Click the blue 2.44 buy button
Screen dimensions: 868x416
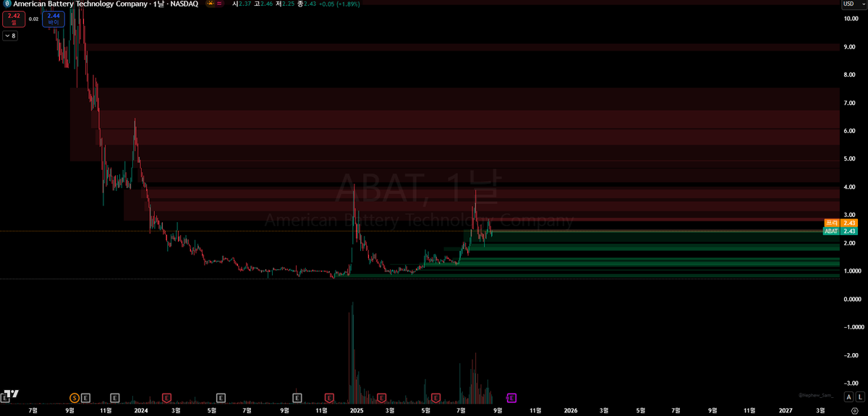point(53,20)
